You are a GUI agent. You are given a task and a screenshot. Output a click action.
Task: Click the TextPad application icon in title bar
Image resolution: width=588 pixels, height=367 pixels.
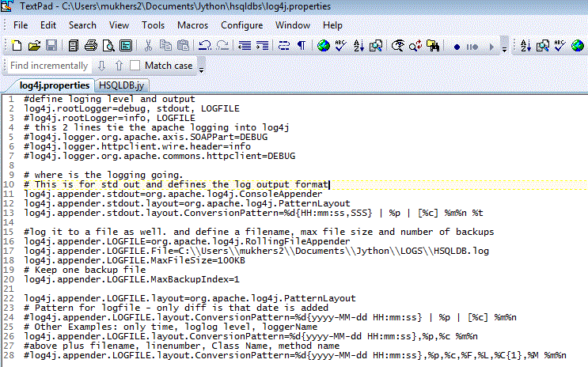click(7, 6)
